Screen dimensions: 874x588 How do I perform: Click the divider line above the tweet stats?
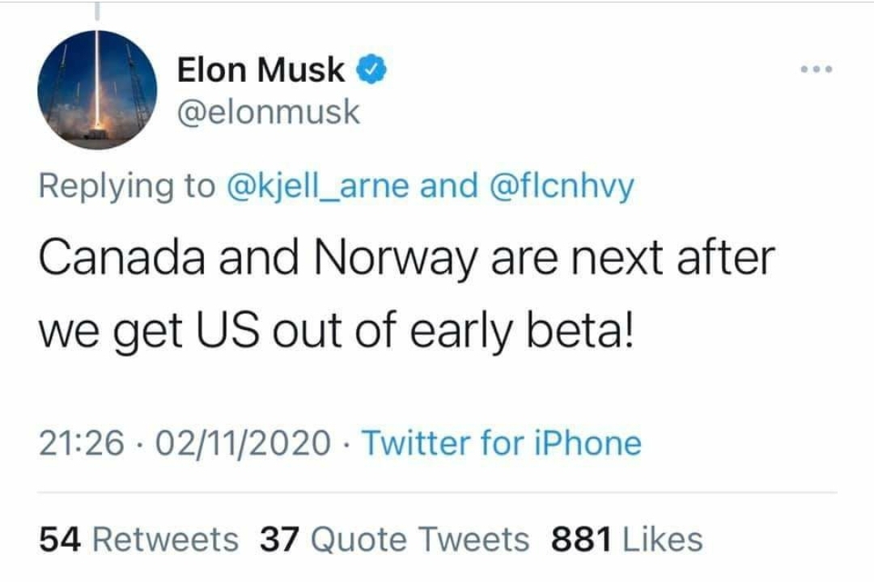pyautogui.click(x=438, y=492)
